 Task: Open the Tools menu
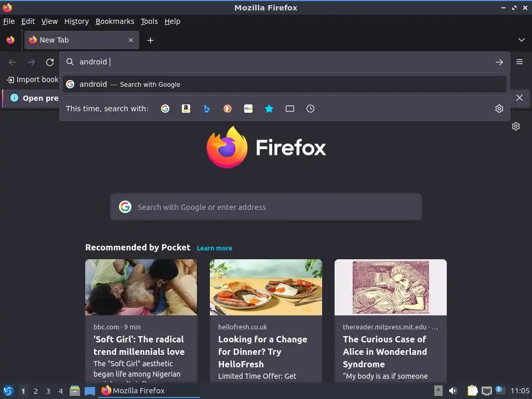click(x=149, y=21)
